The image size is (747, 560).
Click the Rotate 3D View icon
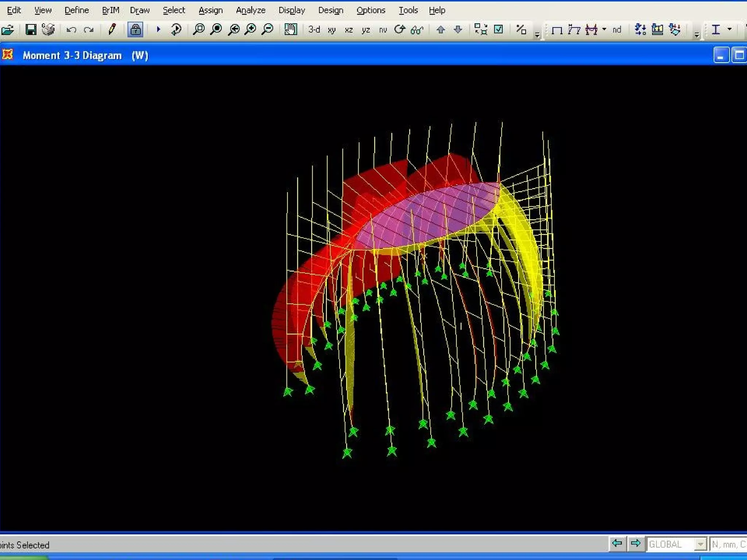400,30
